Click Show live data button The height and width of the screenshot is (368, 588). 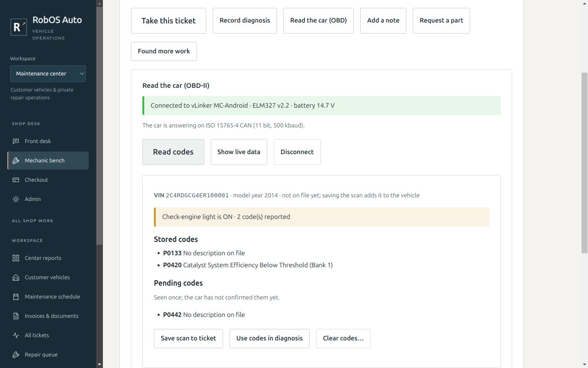point(239,152)
